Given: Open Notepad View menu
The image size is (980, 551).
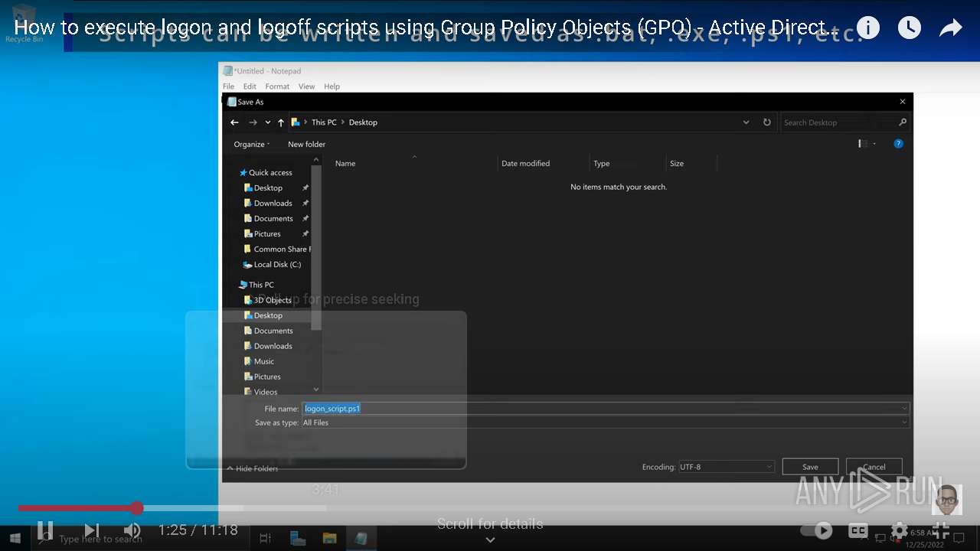Looking at the screenshot, I should [306, 86].
